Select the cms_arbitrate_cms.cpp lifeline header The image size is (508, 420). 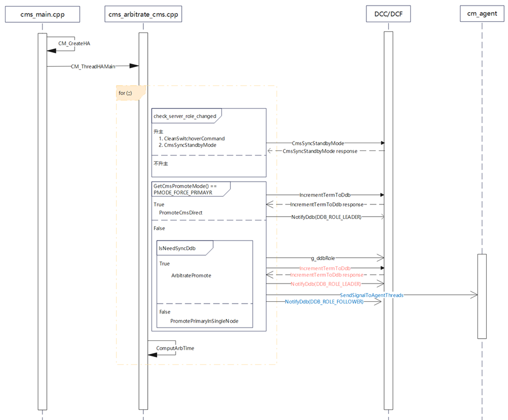(143, 14)
